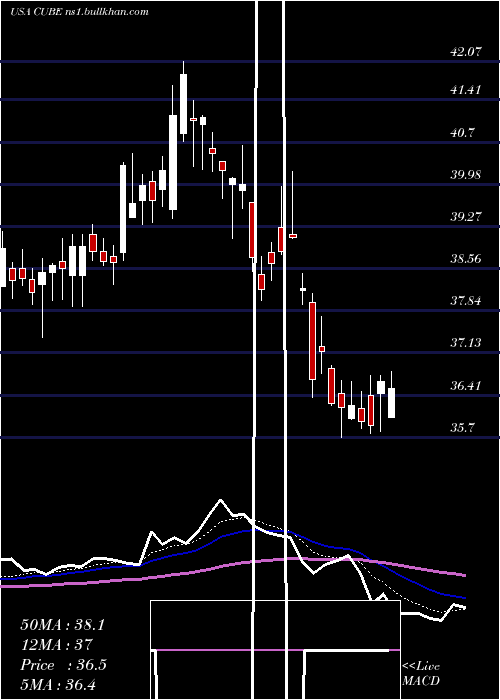This screenshot has width=500, height=700.
Task: Click the <<Live MACD label
Action: click(x=421, y=674)
